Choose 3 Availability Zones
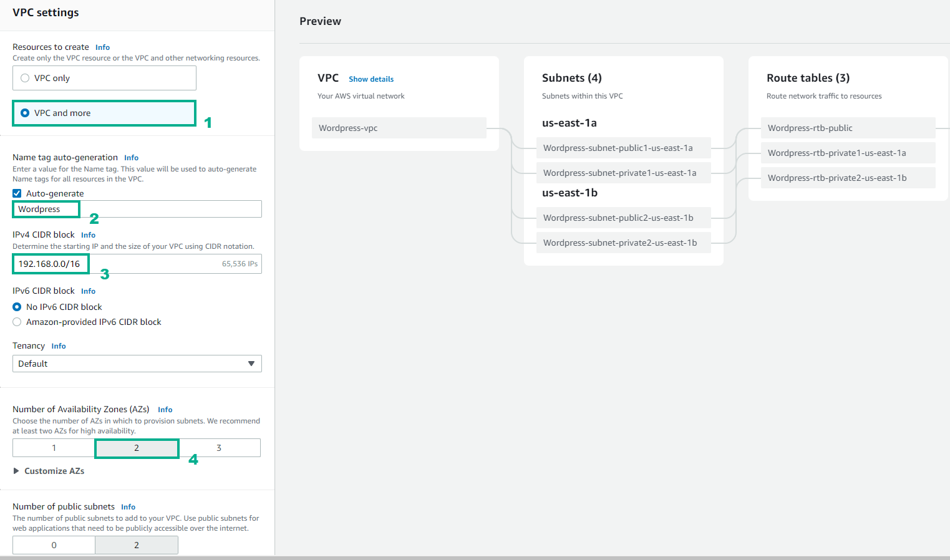950x560 pixels. click(219, 448)
